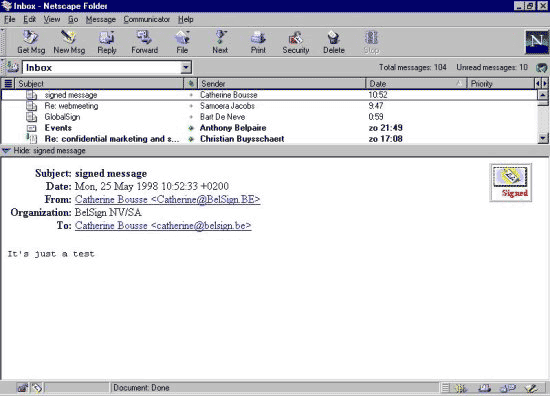
Task: Open the Message menu
Action: coord(101,19)
